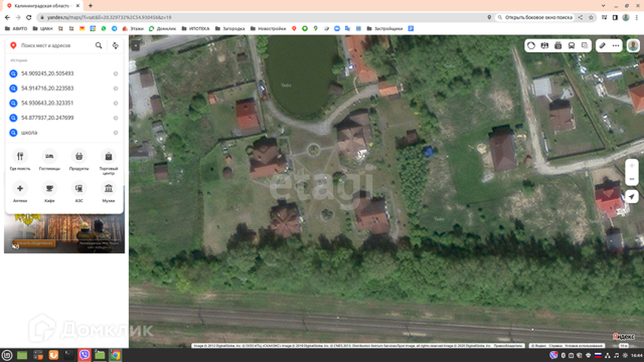Choose the 'Кафе' category icon
This screenshot has width=644, height=362.
(49, 192)
